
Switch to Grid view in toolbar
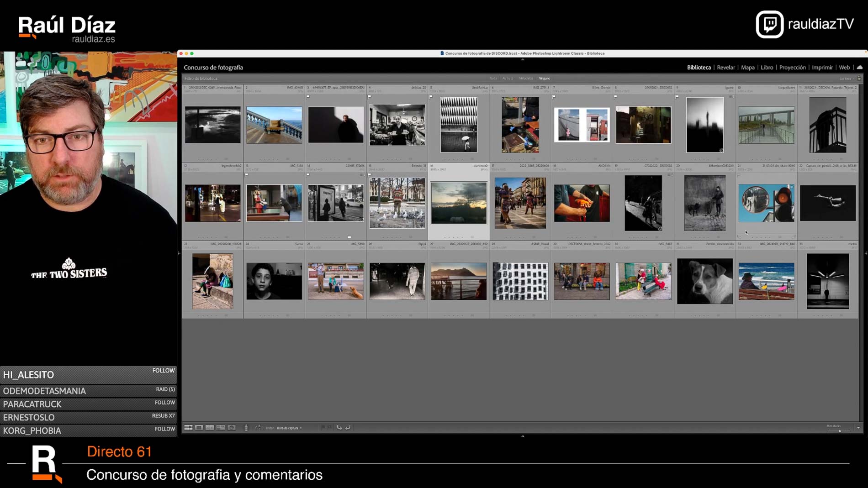[x=188, y=428]
